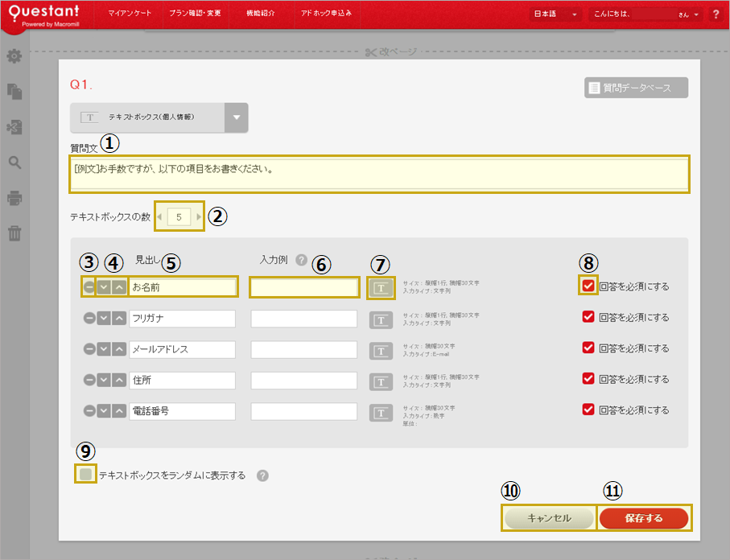Open text box settings for メールアドレス row
The width and height of the screenshot is (730, 560).
tap(381, 349)
